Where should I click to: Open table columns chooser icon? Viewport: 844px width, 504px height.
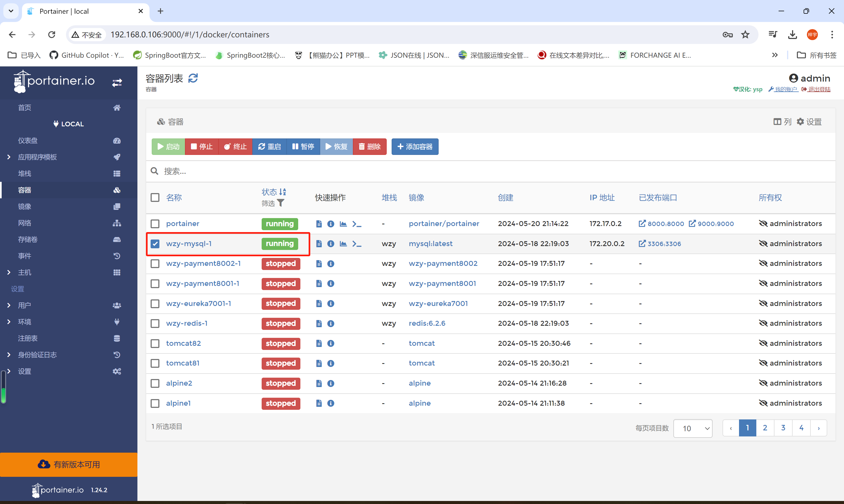(777, 122)
